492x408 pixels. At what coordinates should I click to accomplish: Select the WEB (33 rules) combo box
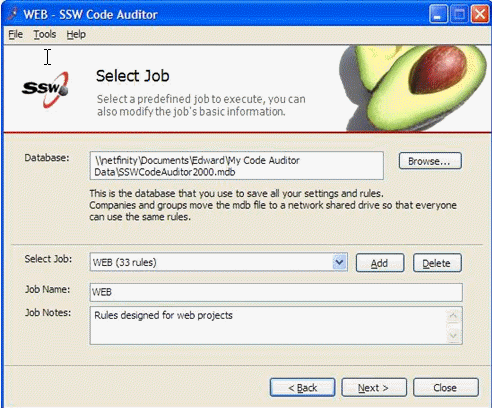[x=218, y=262]
